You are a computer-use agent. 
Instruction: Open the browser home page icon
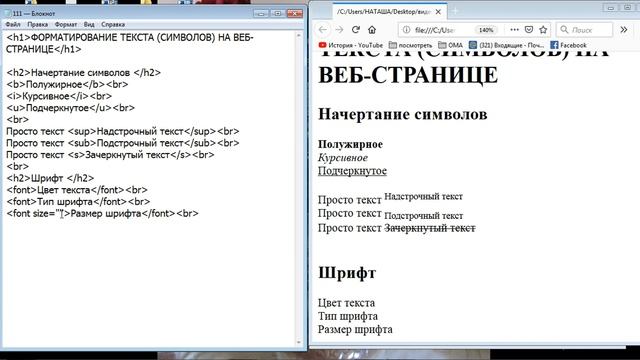(x=372, y=30)
